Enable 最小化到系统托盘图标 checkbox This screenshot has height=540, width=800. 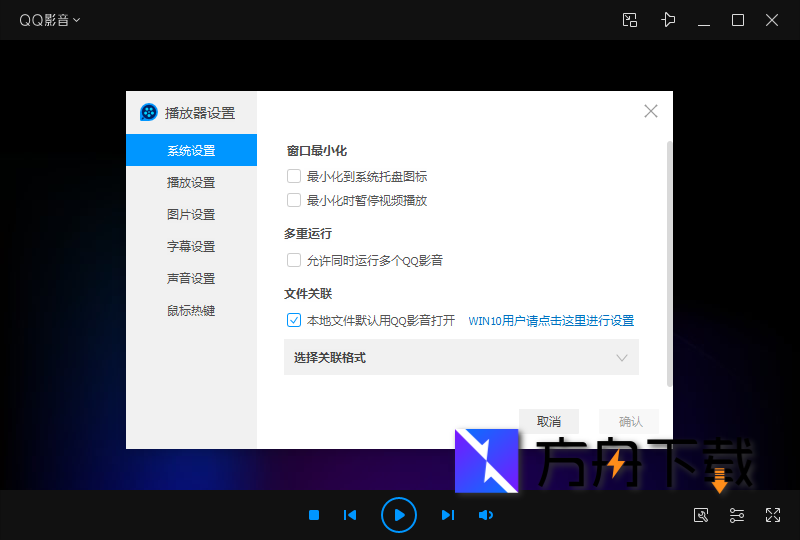[x=294, y=176]
